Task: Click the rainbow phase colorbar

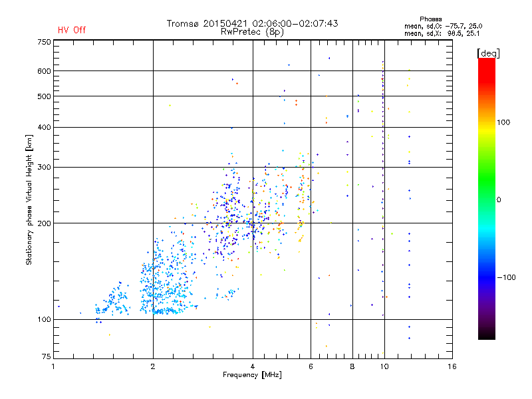Action: tap(487, 198)
